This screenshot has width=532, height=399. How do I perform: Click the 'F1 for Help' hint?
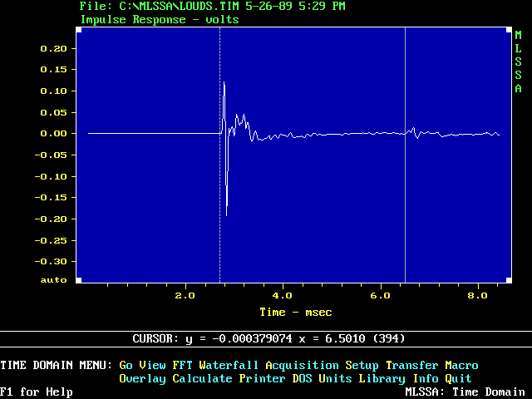point(37,392)
